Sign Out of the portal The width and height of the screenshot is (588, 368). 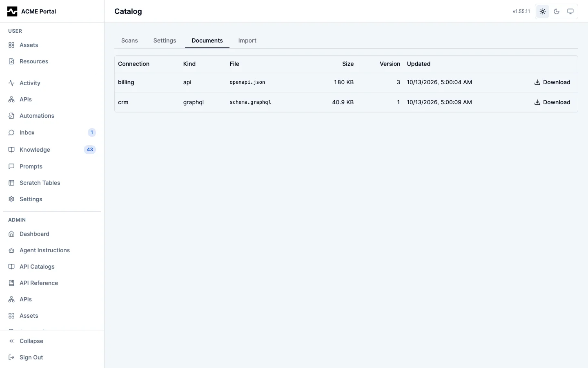tap(52, 357)
